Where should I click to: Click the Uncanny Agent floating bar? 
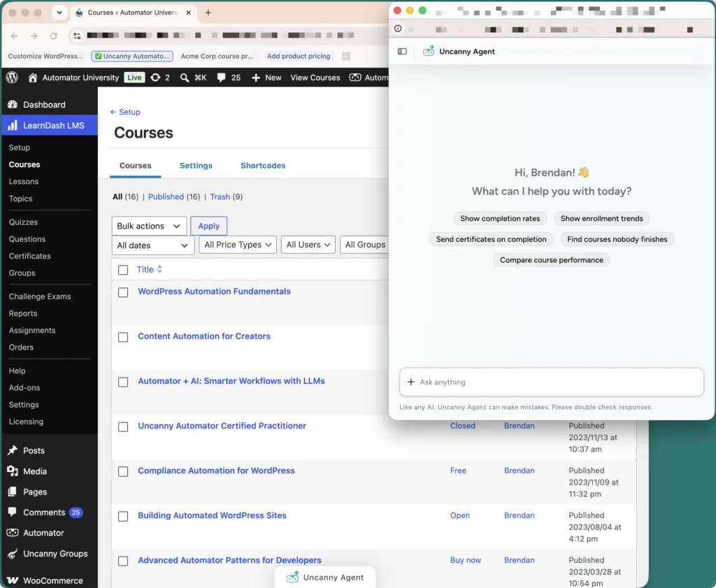[325, 577]
